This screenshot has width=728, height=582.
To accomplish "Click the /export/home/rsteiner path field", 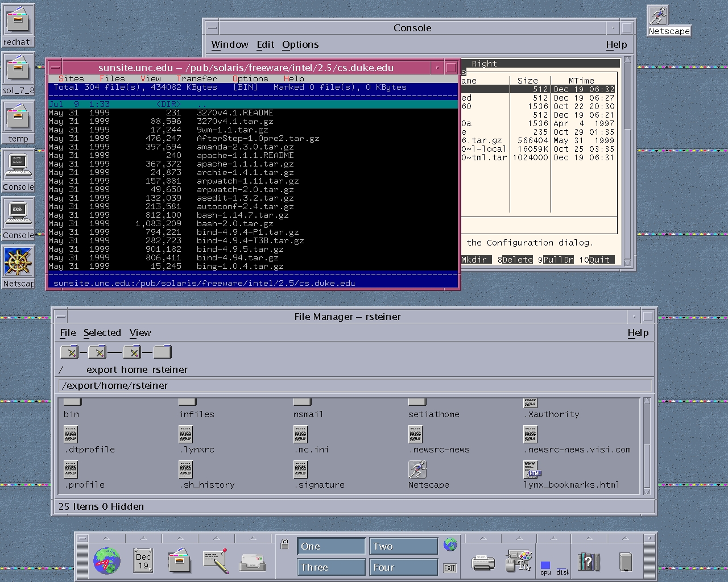I will (x=355, y=385).
